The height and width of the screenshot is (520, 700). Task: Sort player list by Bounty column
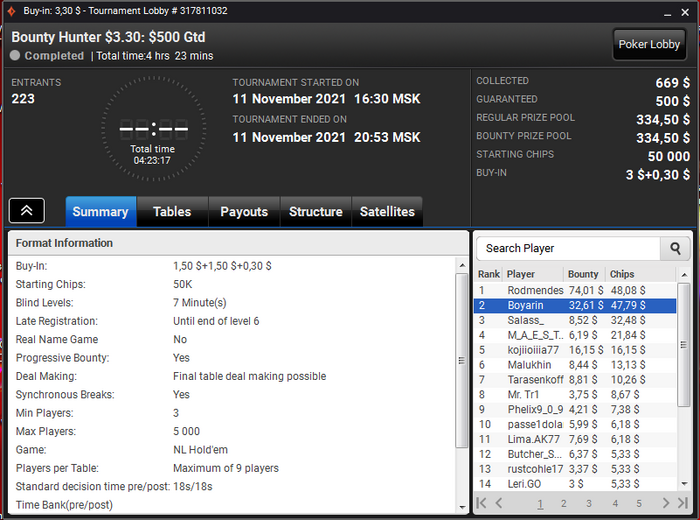584,274
